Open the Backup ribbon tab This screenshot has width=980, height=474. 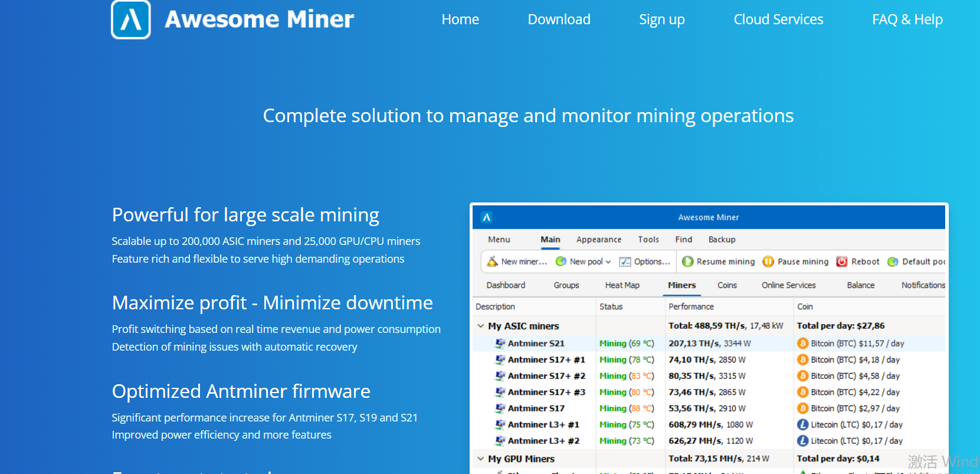(722, 240)
